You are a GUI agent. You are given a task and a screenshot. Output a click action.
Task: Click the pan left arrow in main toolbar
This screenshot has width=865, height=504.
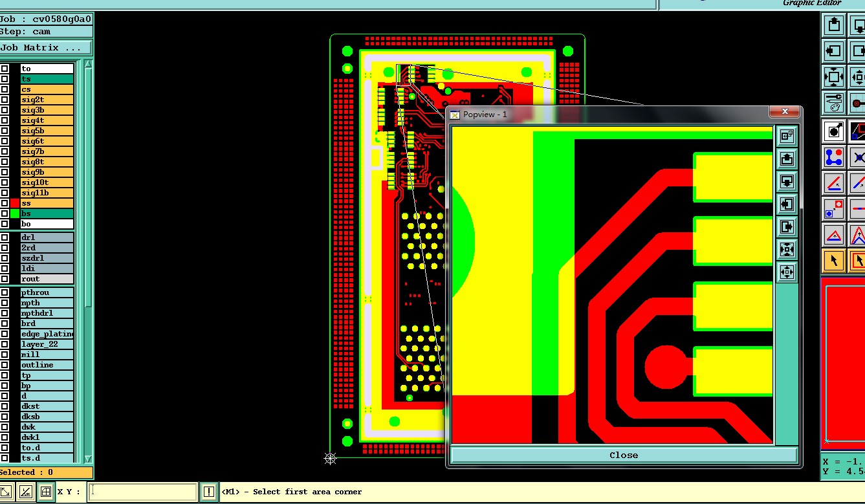click(834, 50)
